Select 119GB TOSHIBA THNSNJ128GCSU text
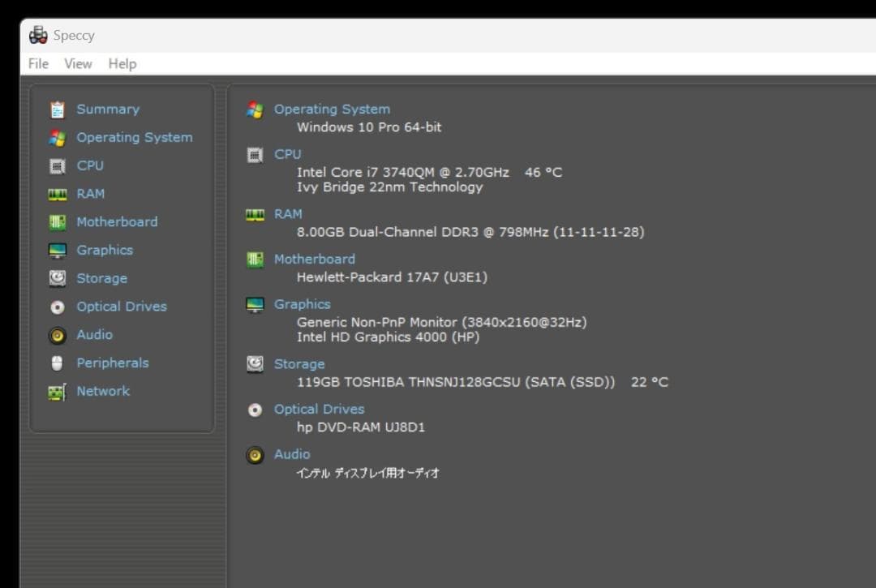Image resolution: width=876 pixels, height=588 pixels. click(455, 382)
